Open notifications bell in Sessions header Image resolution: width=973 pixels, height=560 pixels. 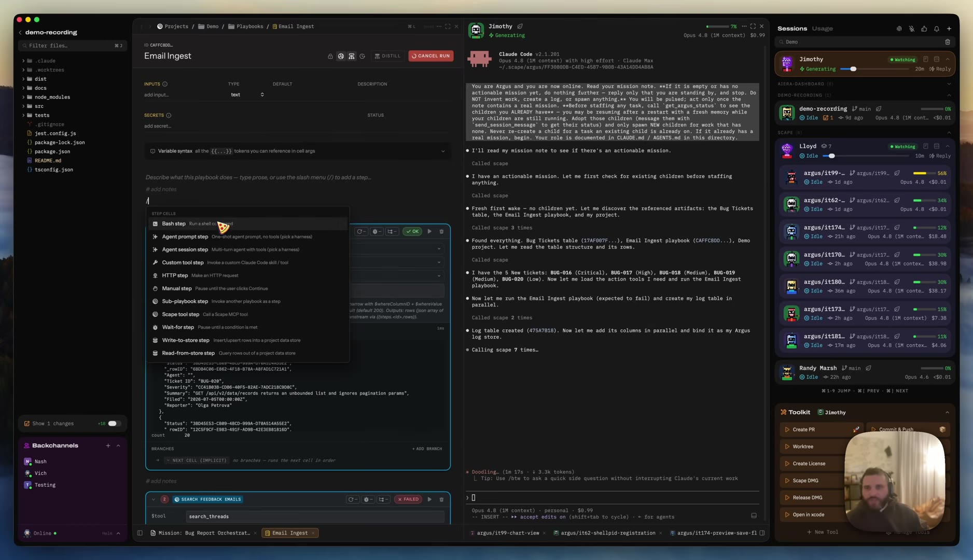pyautogui.click(x=936, y=29)
